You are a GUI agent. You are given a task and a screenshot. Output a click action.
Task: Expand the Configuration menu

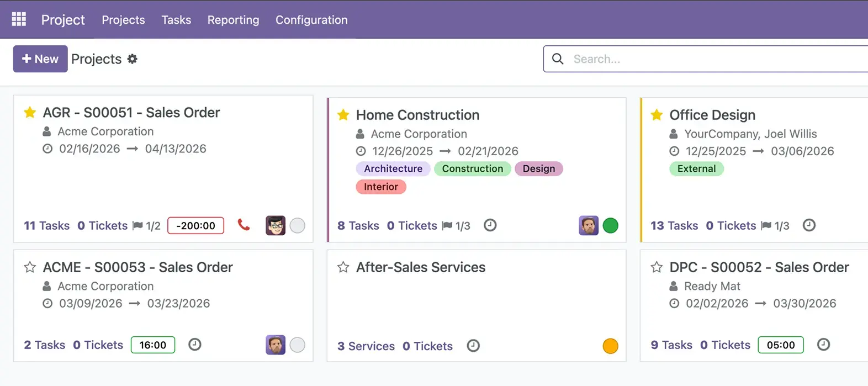(311, 20)
